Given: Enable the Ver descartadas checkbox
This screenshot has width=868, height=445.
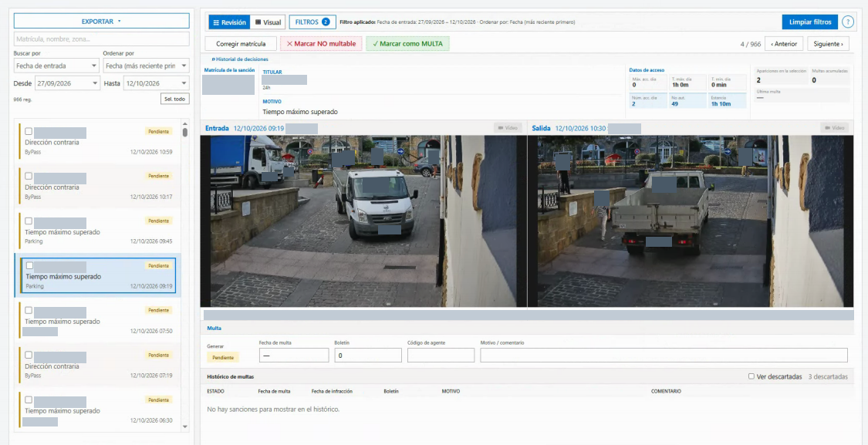Looking at the screenshot, I should [x=751, y=376].
